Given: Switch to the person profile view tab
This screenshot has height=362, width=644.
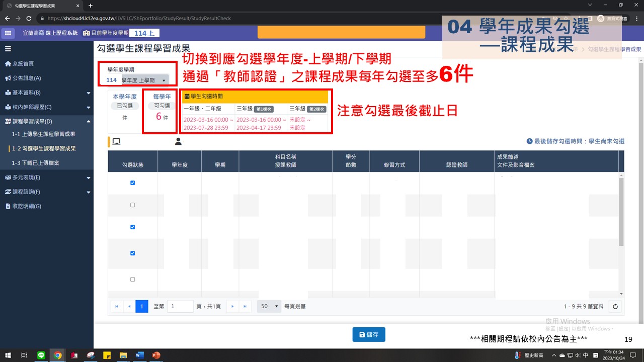Looking at the screenshot, I should coord(178,142).
